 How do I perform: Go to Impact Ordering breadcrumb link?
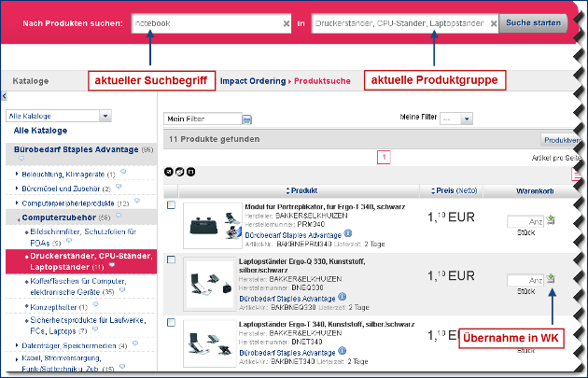point(253,81)
